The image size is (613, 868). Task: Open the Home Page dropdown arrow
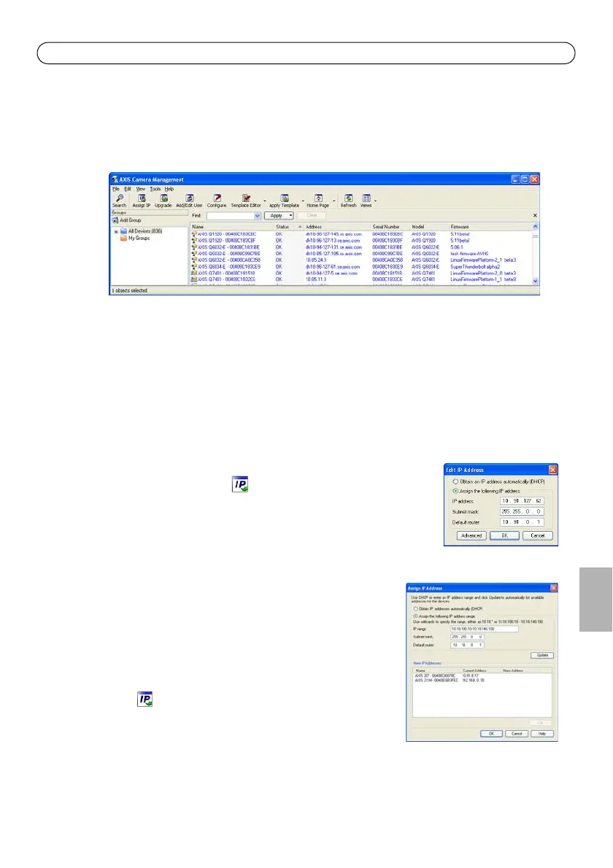click(334, 201)
